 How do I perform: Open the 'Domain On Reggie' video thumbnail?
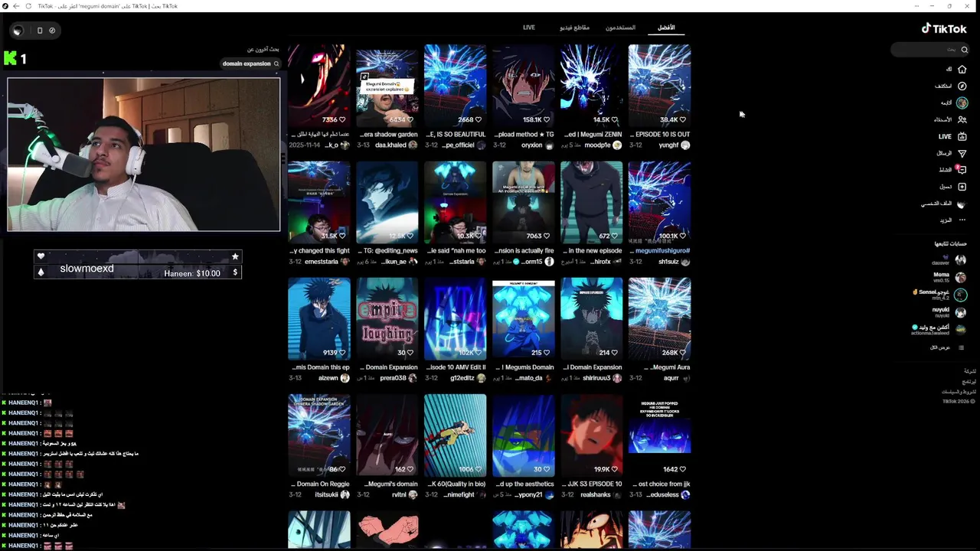319,435
